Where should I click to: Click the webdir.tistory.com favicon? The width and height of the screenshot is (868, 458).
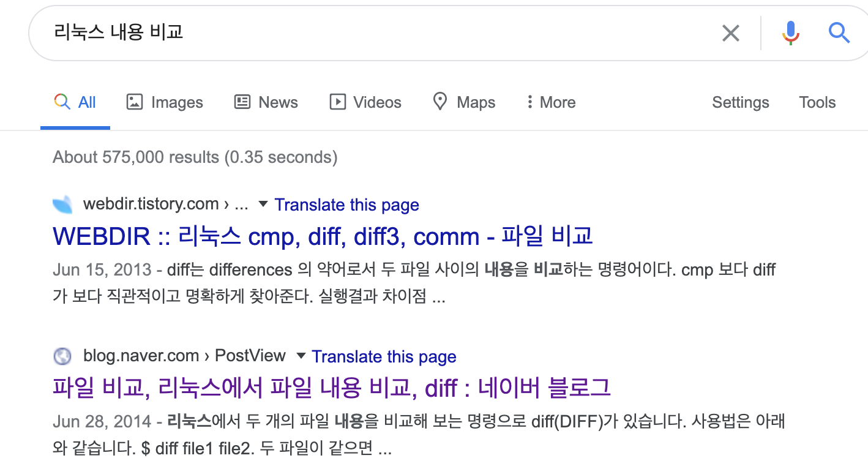click(62, 204)
